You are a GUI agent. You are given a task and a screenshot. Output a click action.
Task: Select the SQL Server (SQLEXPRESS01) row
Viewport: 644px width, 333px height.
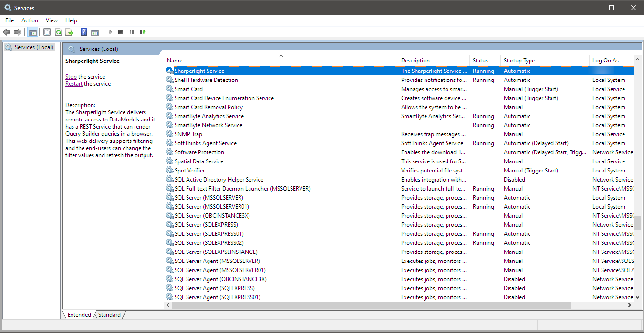[399, 233]
